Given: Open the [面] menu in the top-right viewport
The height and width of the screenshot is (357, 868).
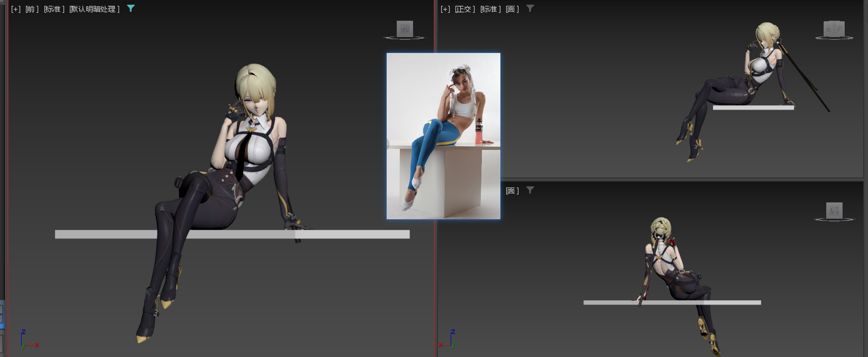Looking at the screenshot, I should [512, 9].
